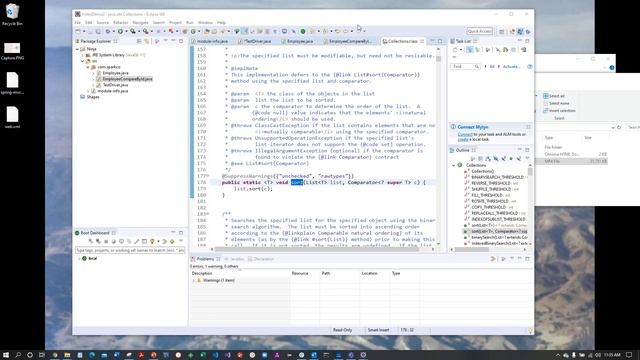
Task: Minimize the Package Explorer panel
Action: (173, 41)
